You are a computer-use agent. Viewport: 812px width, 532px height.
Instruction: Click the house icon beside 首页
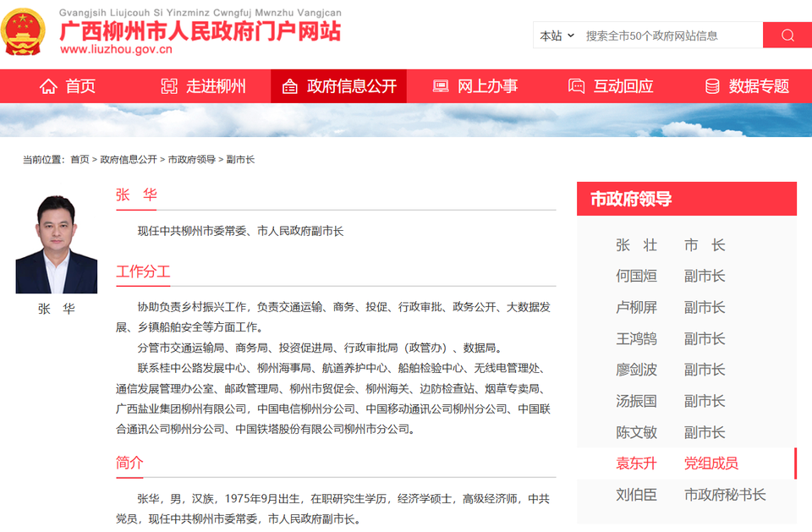point(48,86)
